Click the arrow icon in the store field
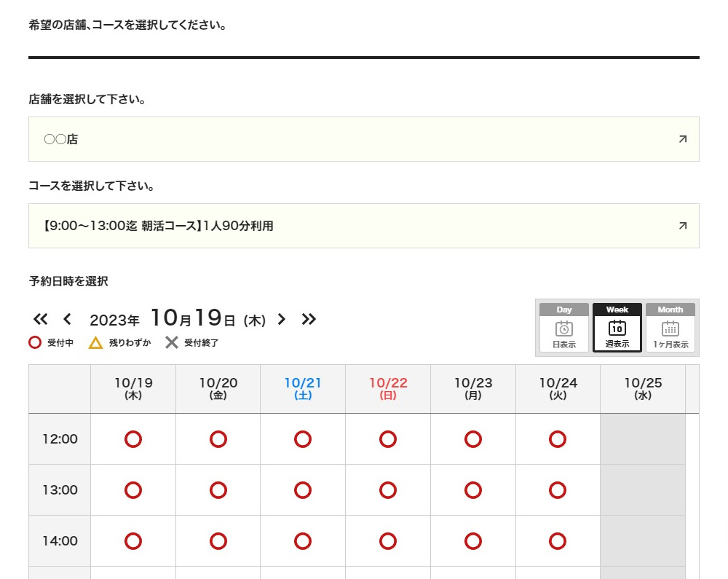This screenshot has height=579, width=728. [x=682, y=139]
